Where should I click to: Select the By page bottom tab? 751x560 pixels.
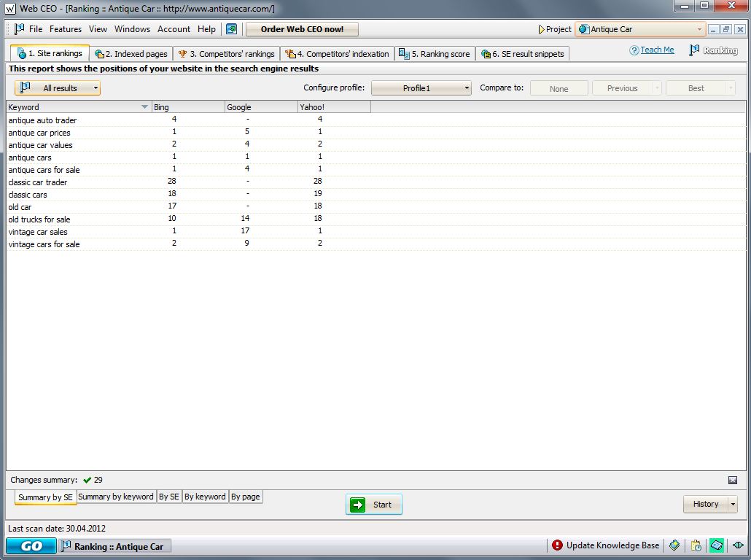click(245, 497)
